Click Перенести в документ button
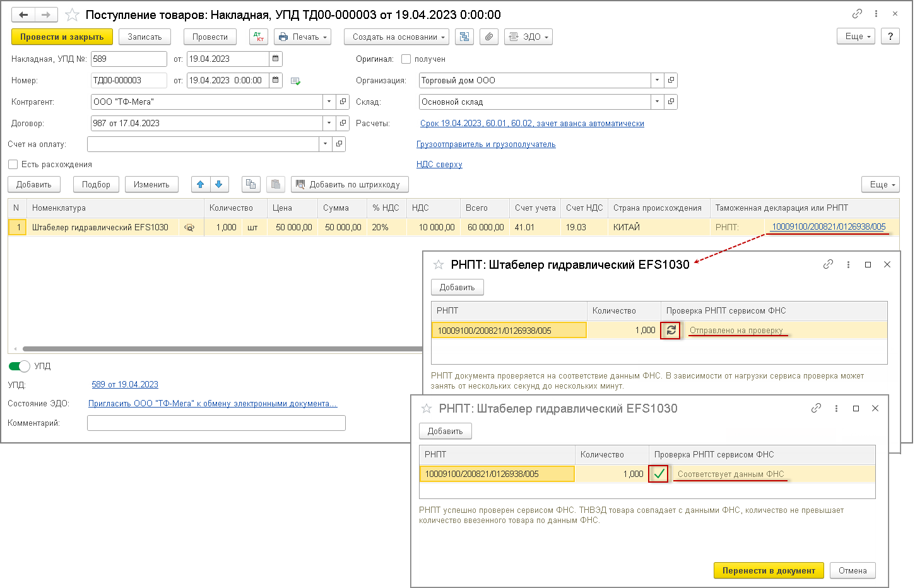 [x=769, y=570]
